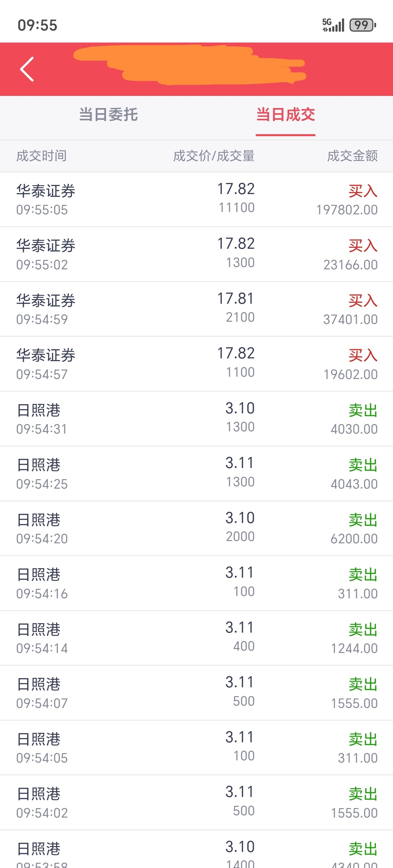Tap the 成交时间 column header
The image size is (393, 868).
pos(42,156)
